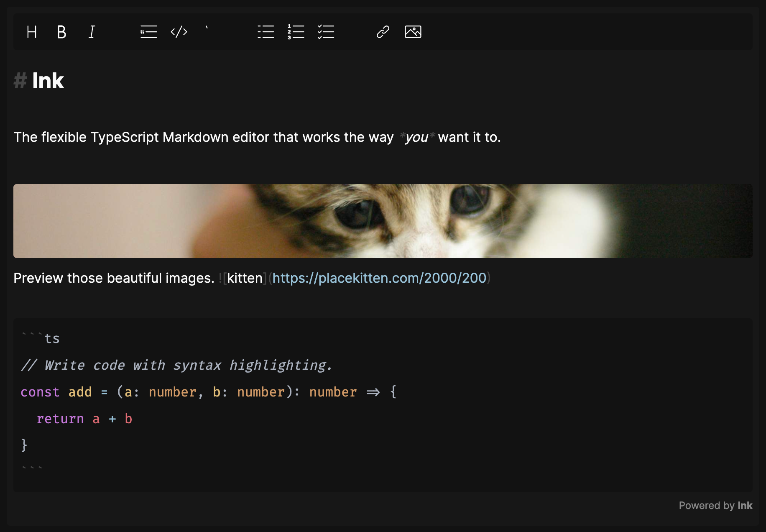
Task: Insert an image
Action: (413, 32)
